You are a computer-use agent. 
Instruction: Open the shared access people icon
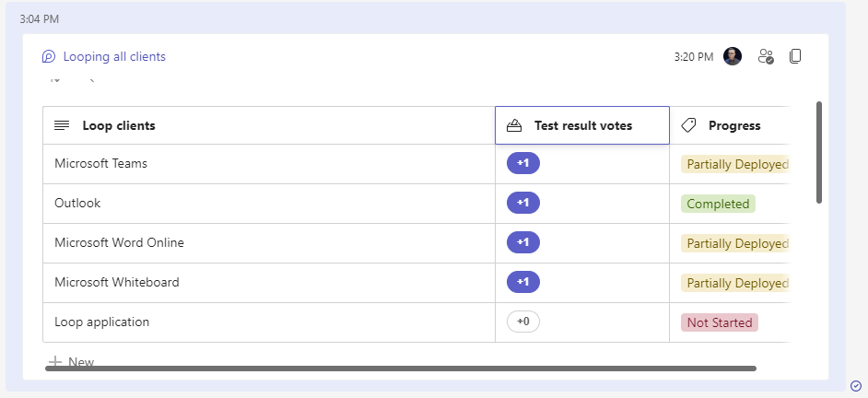(x=766, y=56)
